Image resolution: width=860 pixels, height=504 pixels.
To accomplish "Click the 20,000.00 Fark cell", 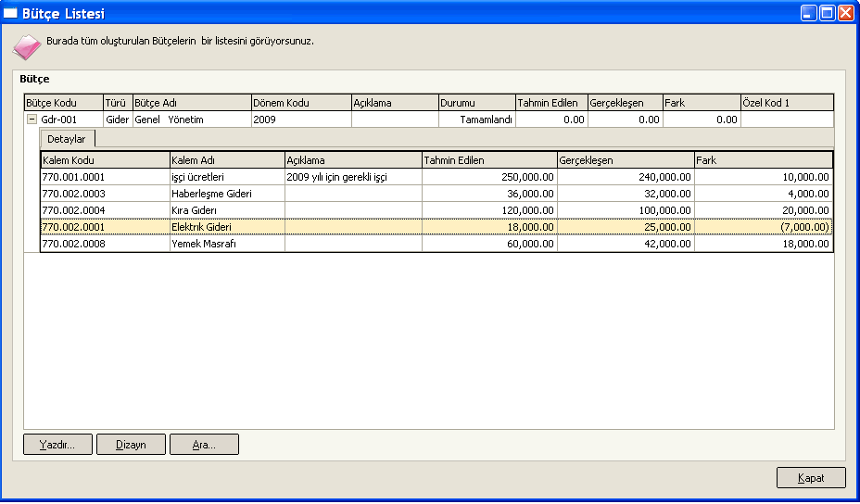I will (764, 210).
